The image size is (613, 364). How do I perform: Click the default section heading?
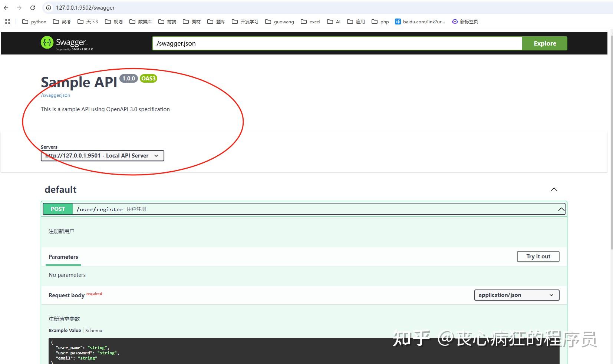[60, 189]
